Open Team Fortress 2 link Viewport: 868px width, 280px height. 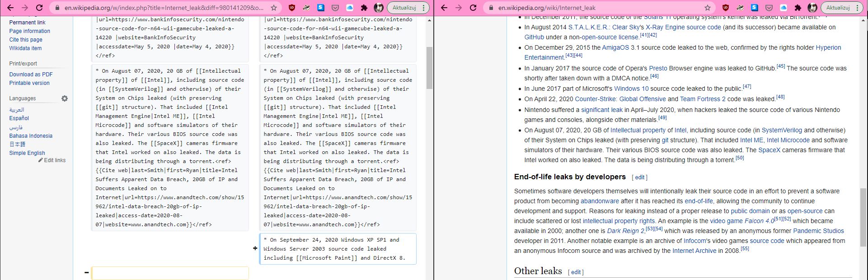click(703, 99)
